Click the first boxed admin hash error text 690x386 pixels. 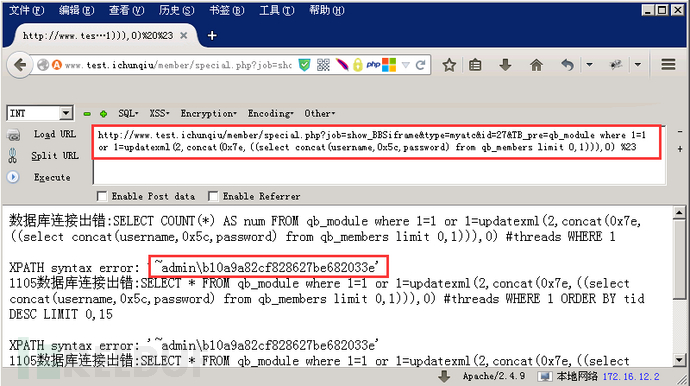(x=268, y=267)
